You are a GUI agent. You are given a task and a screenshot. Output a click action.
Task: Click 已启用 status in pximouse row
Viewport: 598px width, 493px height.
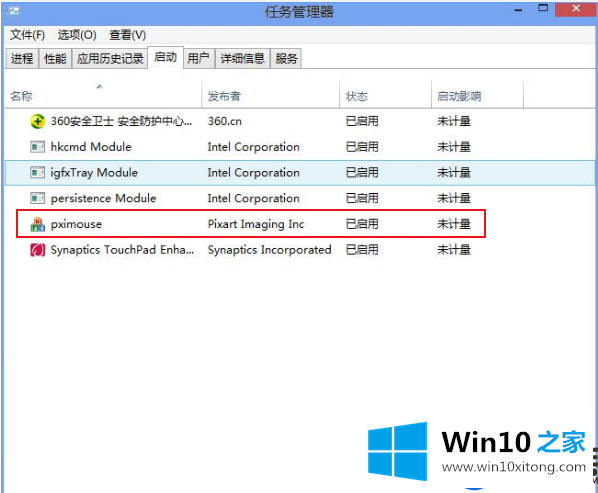pyautogui.click(x=362, y=224)
